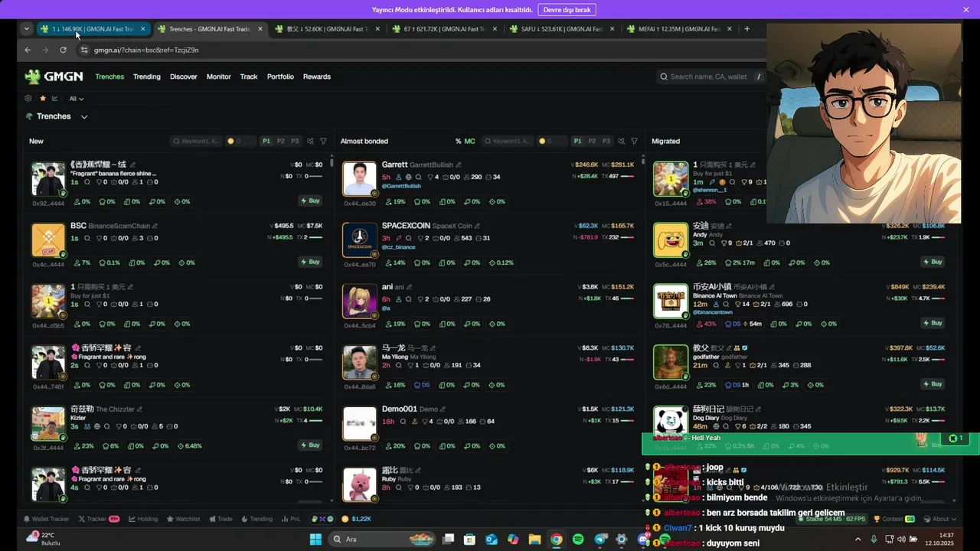Go to the Monitor navigation item

tap(218, 77)
